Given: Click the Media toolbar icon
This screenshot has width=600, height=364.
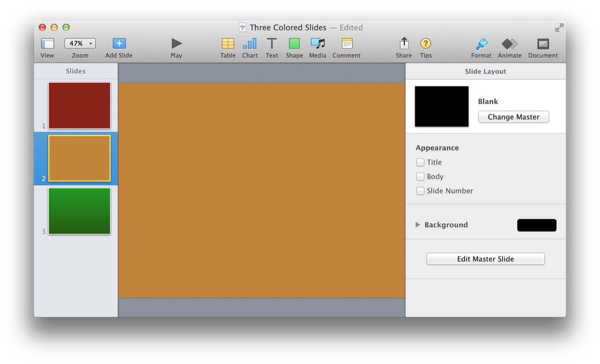Looking at the screenshot, I should (x=317, y=44).
